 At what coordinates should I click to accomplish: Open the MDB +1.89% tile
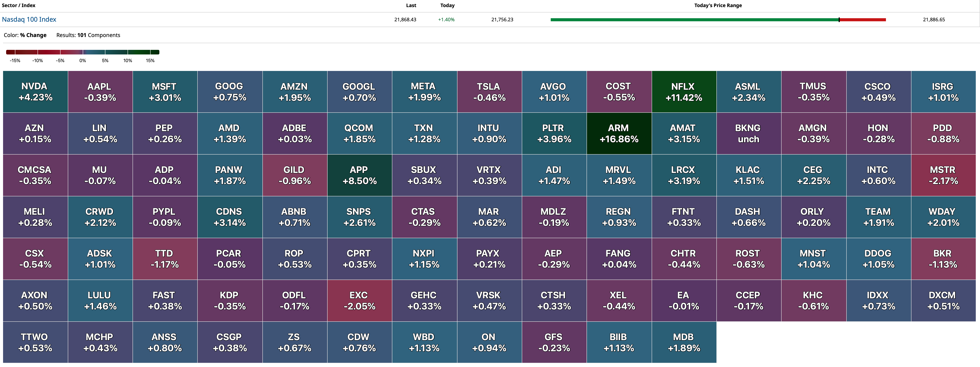pos(684,342)
